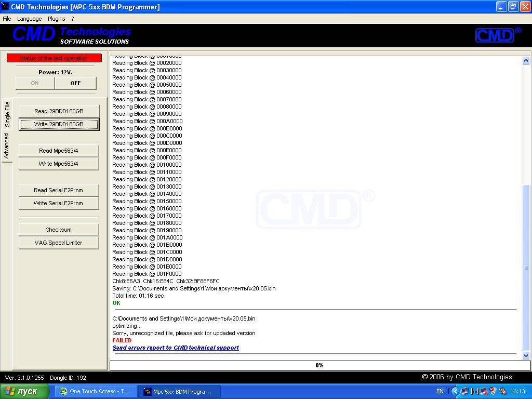This screenshot has height=399, width=532.
Task: Click log line Reading Block @ 00020000
Action: tap(147, 63)
